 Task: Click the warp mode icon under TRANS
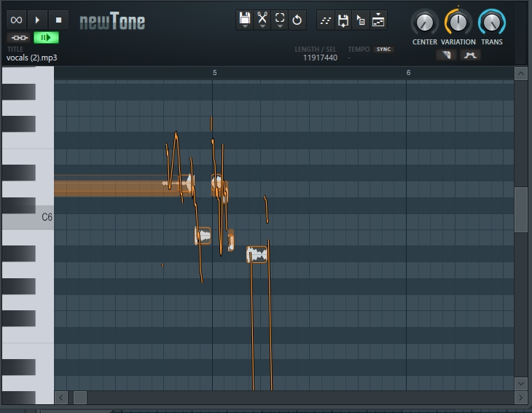[470, 55]
